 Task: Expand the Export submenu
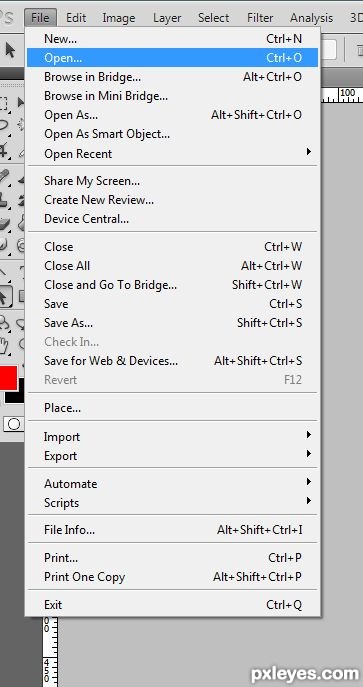click(172, 456)
